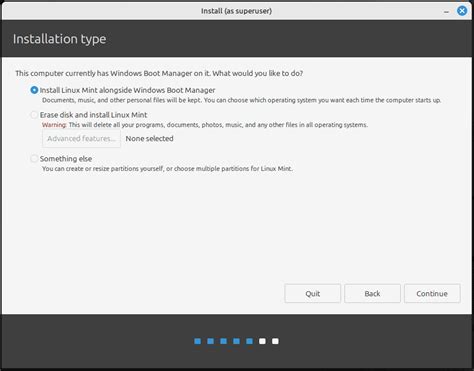Click Continue to proceed with installation
Screen dimensions: 474x371
click(432, 294)
